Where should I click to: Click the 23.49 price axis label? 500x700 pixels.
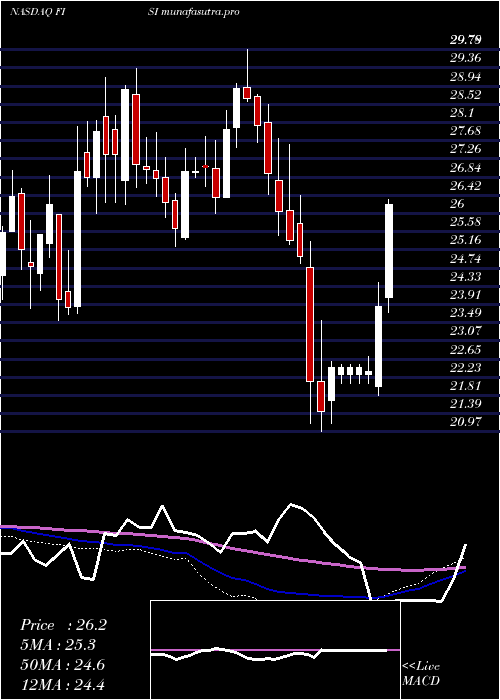click(466, 313)
